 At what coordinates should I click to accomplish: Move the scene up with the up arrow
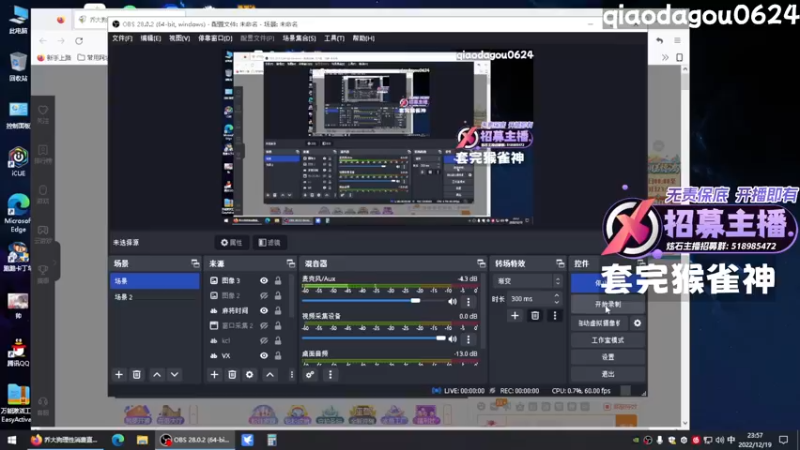click(x=157, y=374)
